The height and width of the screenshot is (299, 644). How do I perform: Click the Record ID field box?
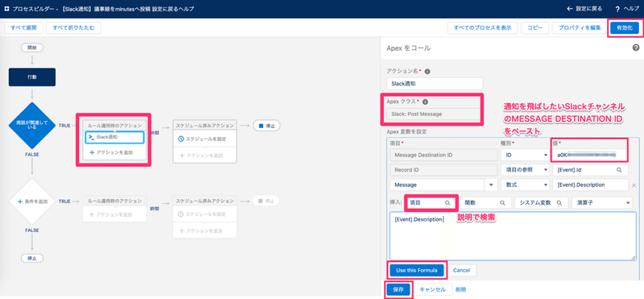tap(444, 169)
